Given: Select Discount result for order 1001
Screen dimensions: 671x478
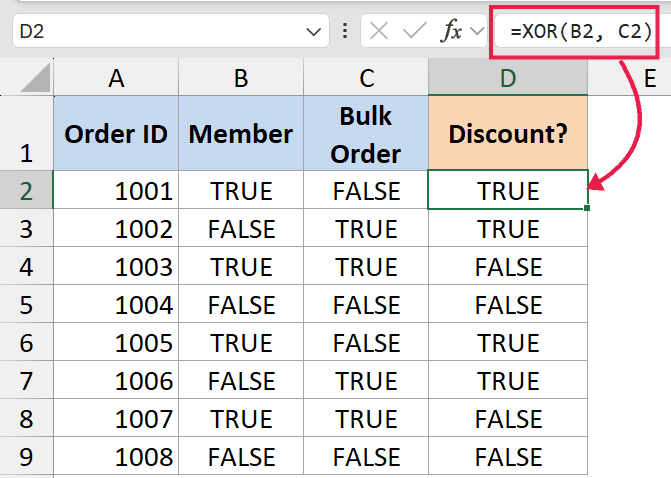Looking at the screenshot, I should [508, 190].
